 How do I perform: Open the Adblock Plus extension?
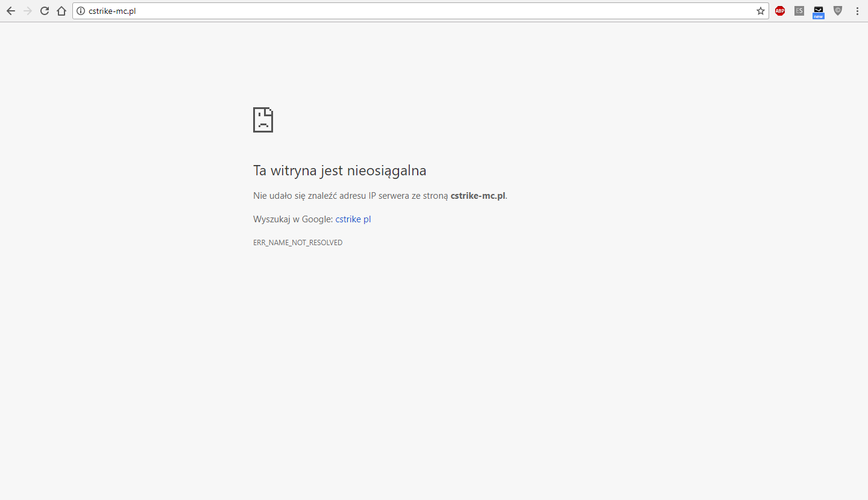(780, 11)
